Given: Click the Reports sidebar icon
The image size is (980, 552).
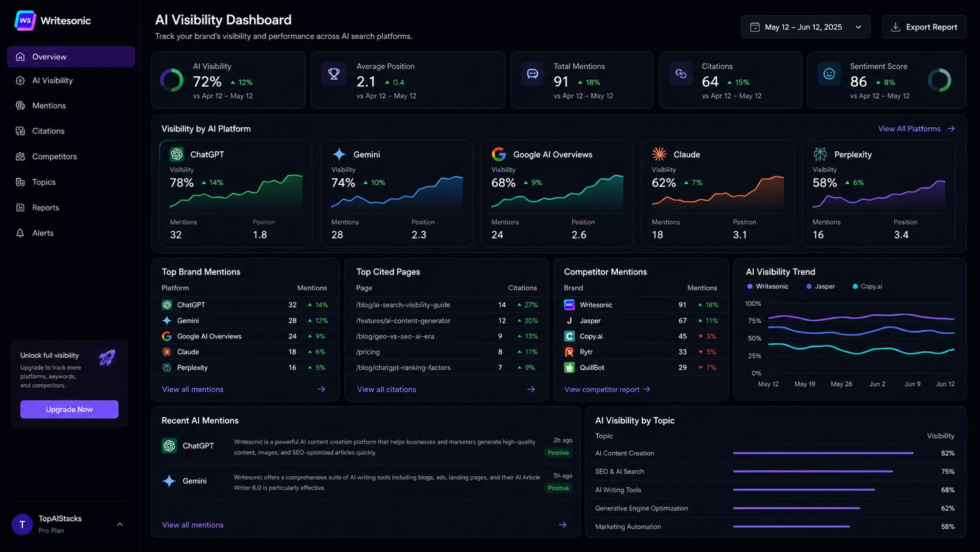Looking at the screenshot, I should pyautogui.click(x=21, y=208).
